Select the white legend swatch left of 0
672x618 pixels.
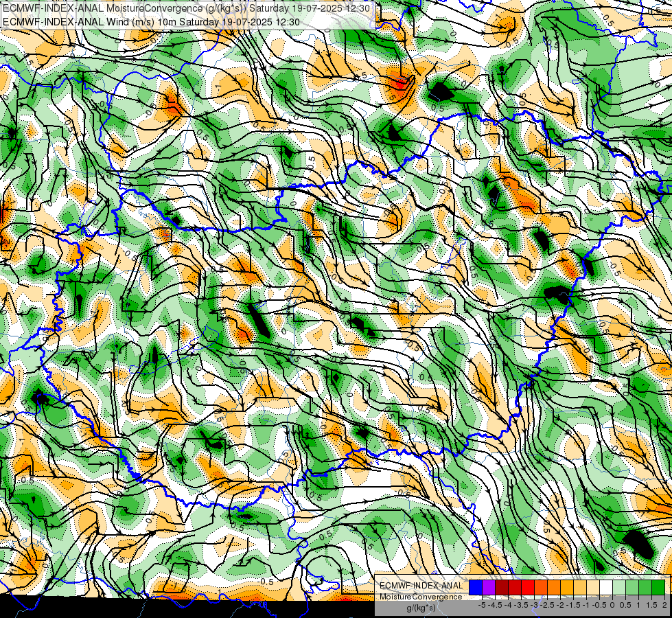pyautogui.click(x=606, y=588)
